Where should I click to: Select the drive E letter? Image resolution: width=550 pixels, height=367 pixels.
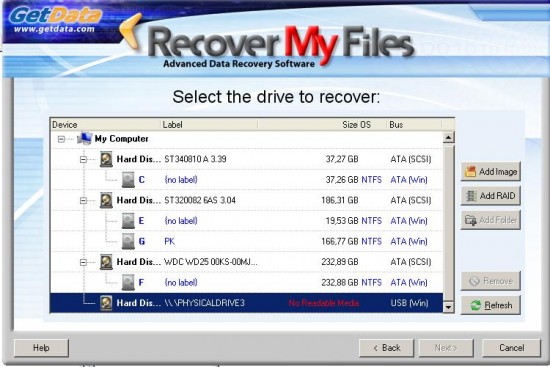point(141,221)
